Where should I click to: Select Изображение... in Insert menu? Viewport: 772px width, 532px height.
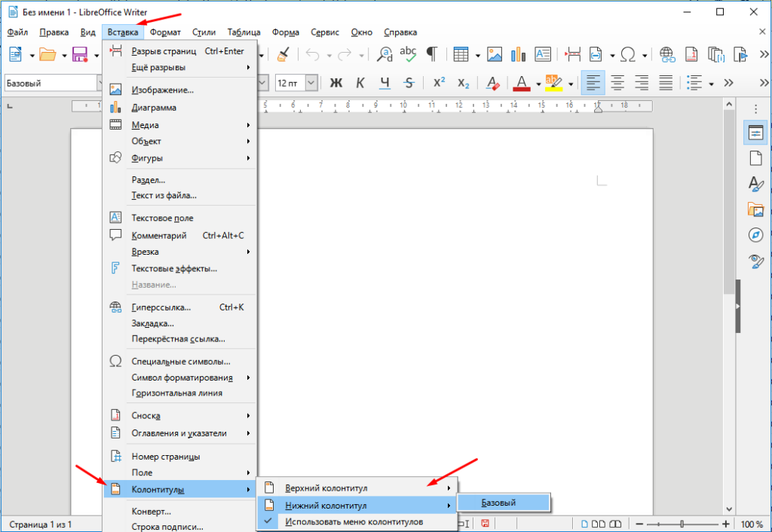point(179,90)
